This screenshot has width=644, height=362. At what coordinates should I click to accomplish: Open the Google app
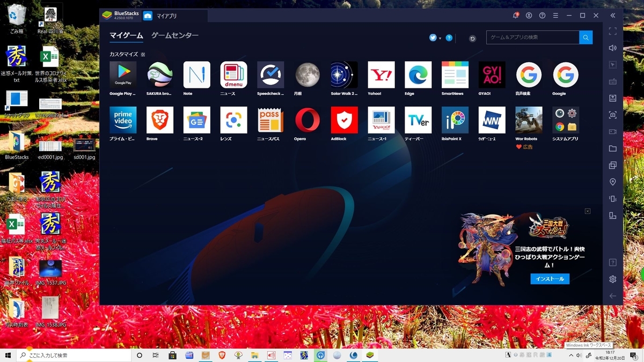click(566, 75)
